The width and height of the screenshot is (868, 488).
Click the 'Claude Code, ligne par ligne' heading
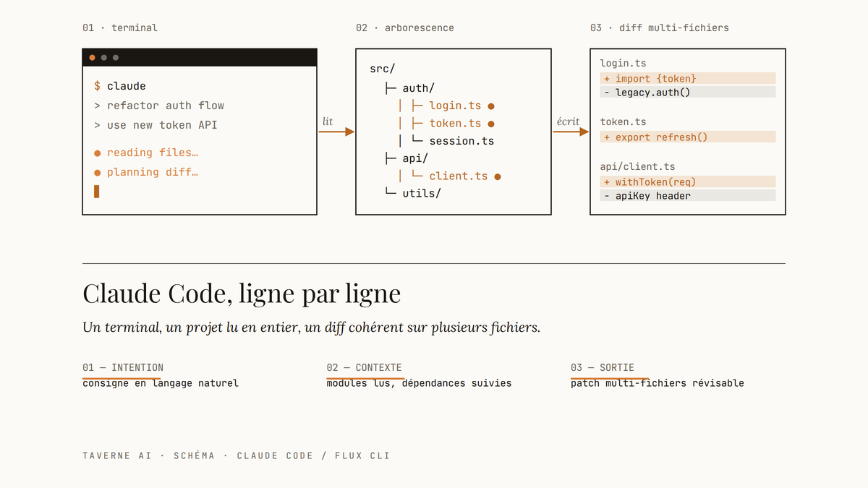click(x=242, y=294)
